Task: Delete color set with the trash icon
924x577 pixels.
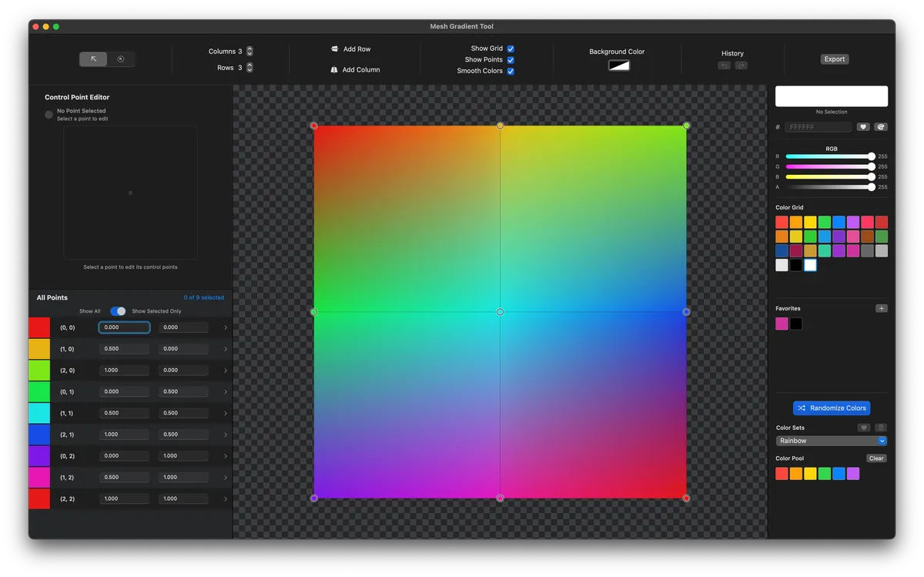Action: [881, 428]
